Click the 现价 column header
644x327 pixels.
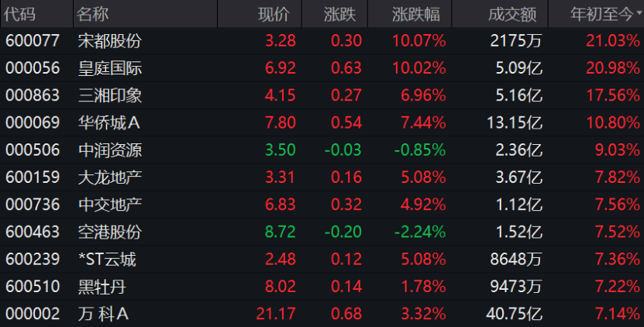(273, 14)
